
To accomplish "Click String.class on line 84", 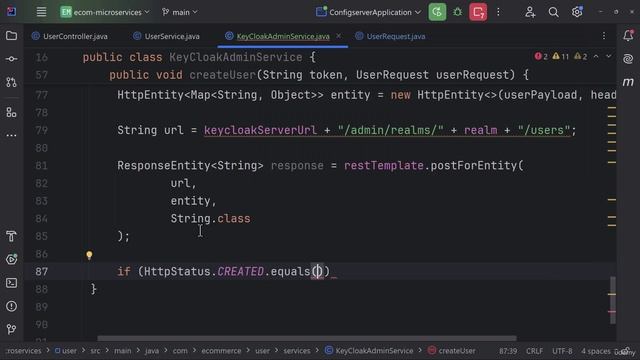I will coord(210,218).
